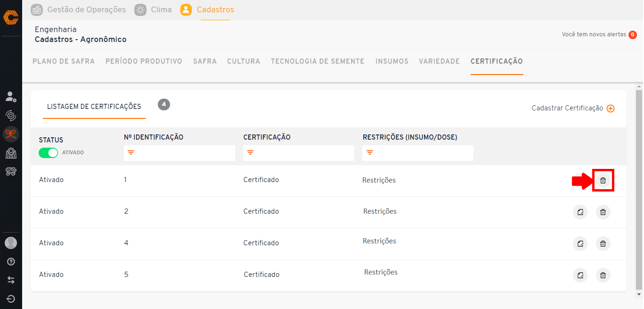
Task: Click Certificado in row number 1
Action: click(x=261, y=180)
